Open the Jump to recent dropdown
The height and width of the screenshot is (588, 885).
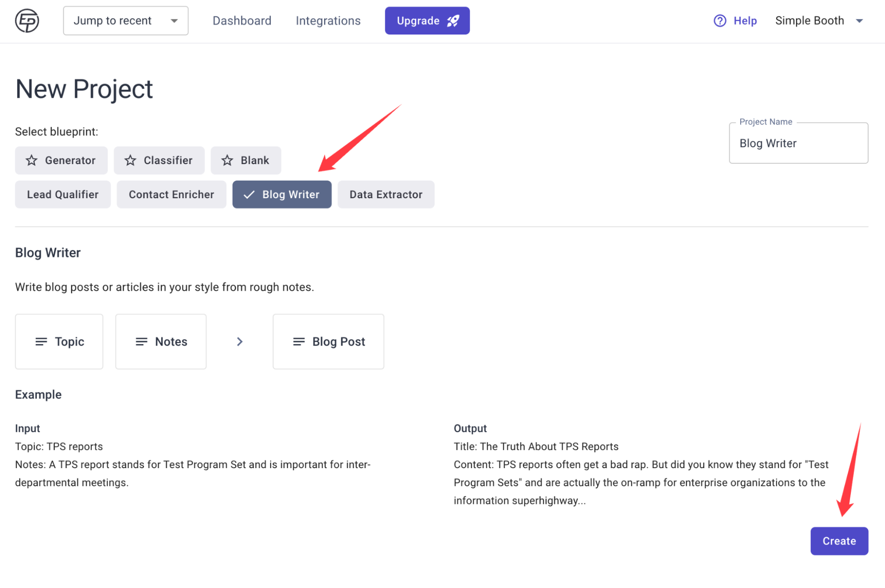pyautogui.click(x=125, y=21)
